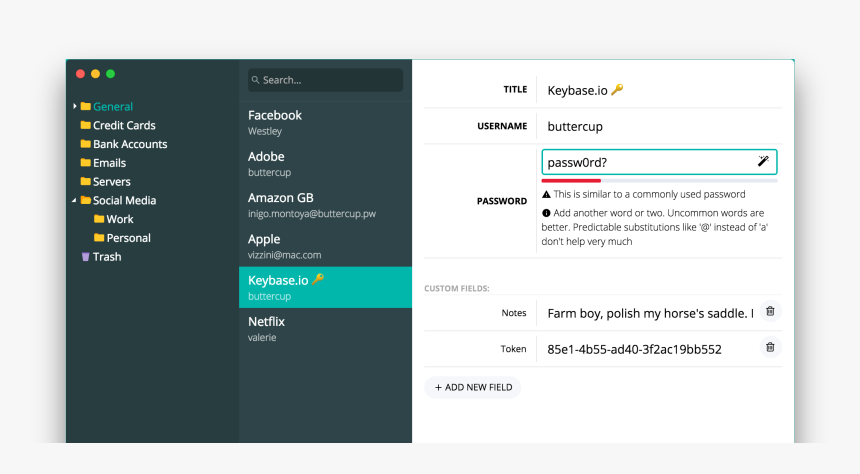This screenshot has width=860, height=474.
Task: Edit the Title field Keybase.io
Action: point(660,90)
